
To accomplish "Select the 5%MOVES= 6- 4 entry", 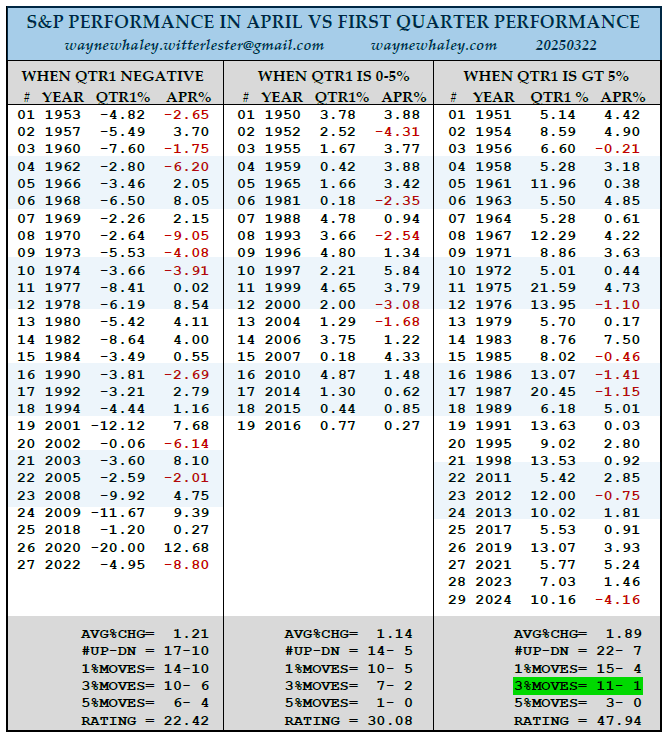I will [145, 703].
